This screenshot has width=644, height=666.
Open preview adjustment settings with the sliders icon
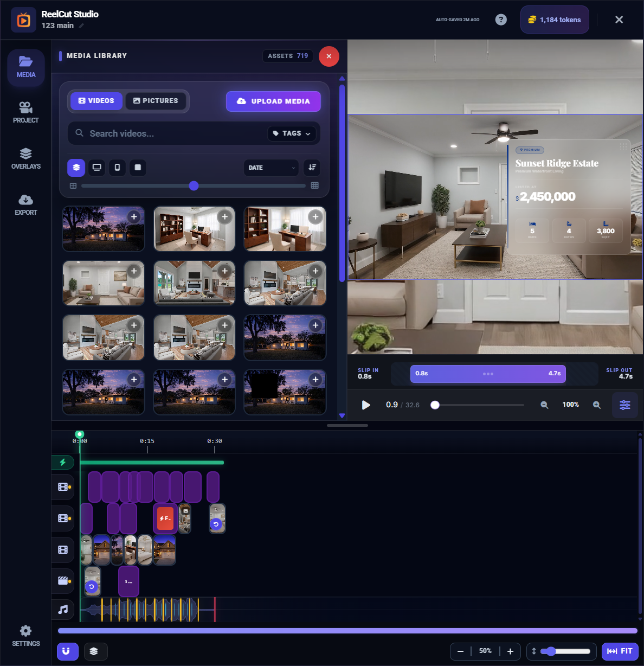click(625, 405)
